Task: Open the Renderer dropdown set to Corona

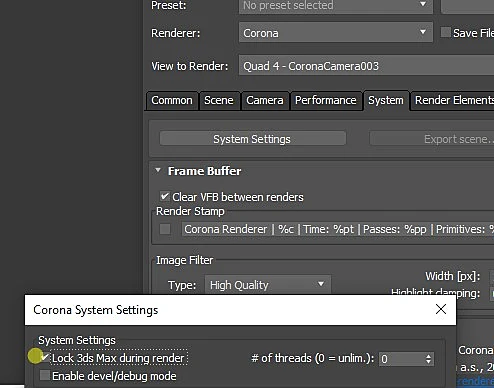Action: click(336, 33)
